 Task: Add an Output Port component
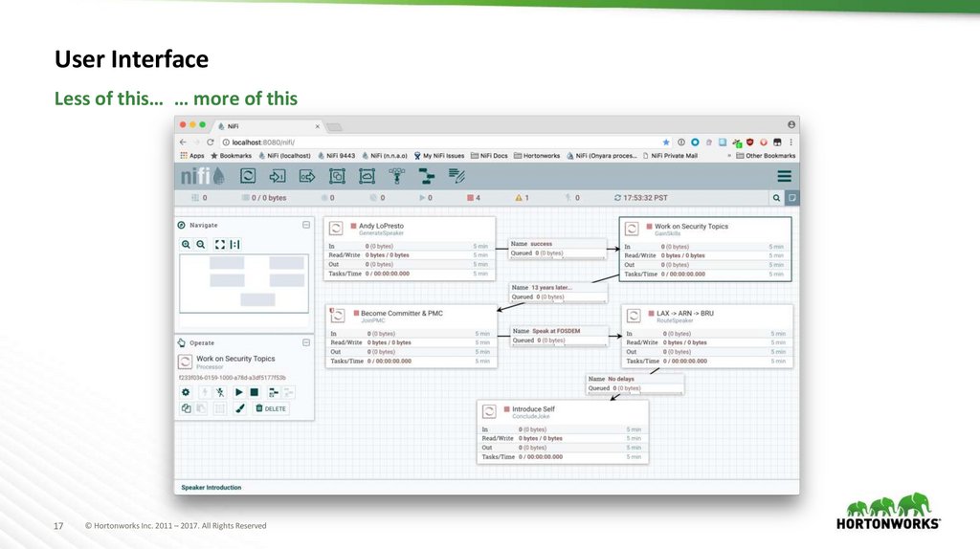(307, 176)
